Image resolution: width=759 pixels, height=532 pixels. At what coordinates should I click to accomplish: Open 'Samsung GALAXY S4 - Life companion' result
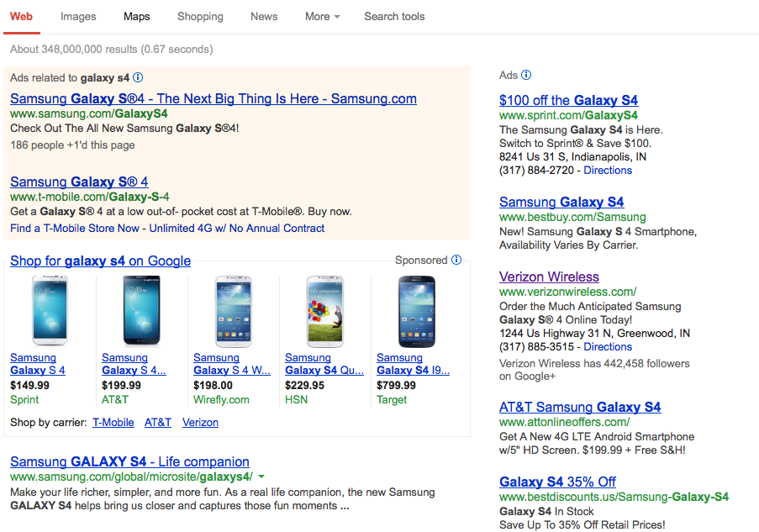coord(129,462)
